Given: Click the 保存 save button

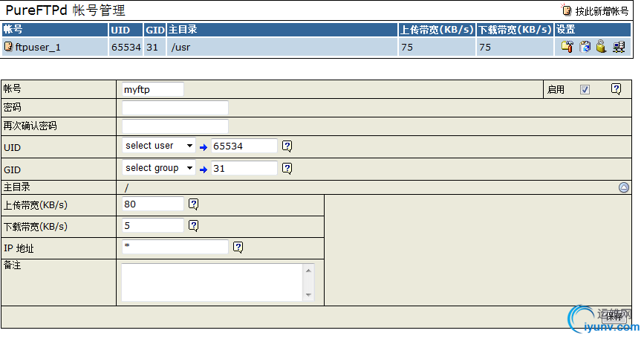Looking at the screenshot, I should click(x=614, y=316).
